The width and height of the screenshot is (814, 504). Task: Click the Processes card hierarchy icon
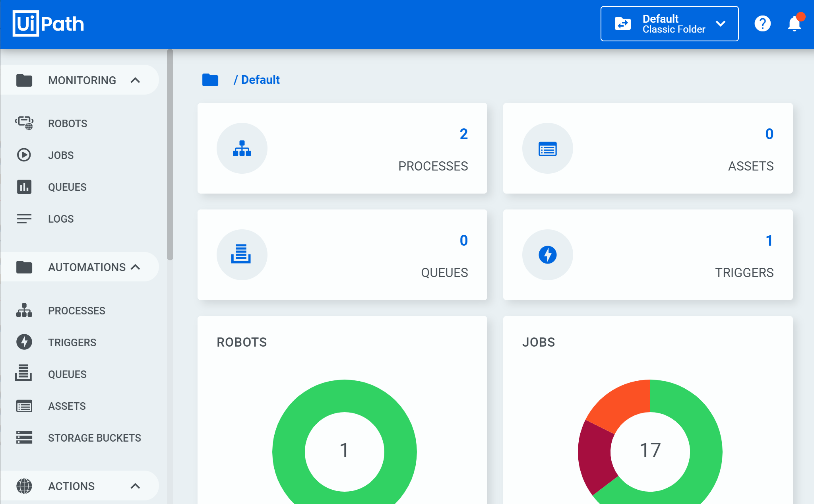[242, 148]
